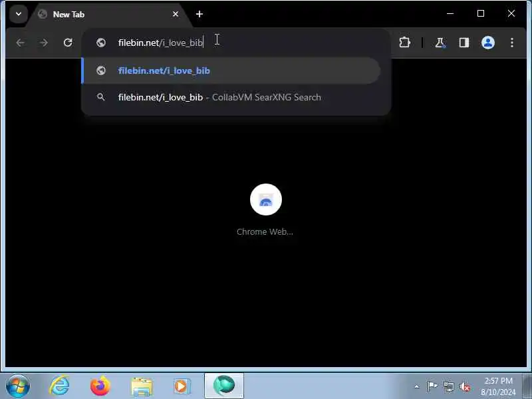Launch Firefox from taskbar
The height and width of the screenshot is (399, 532).
click(100, 386)
